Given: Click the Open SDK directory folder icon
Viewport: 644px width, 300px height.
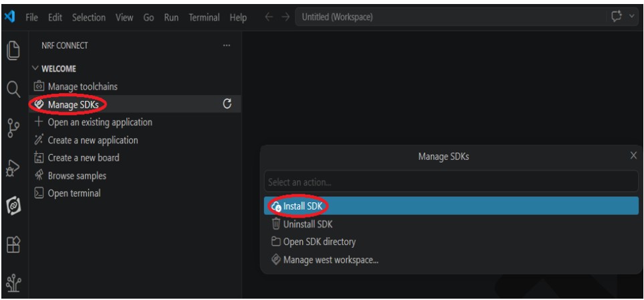Looking at the screenshot, I should (276, 242).
